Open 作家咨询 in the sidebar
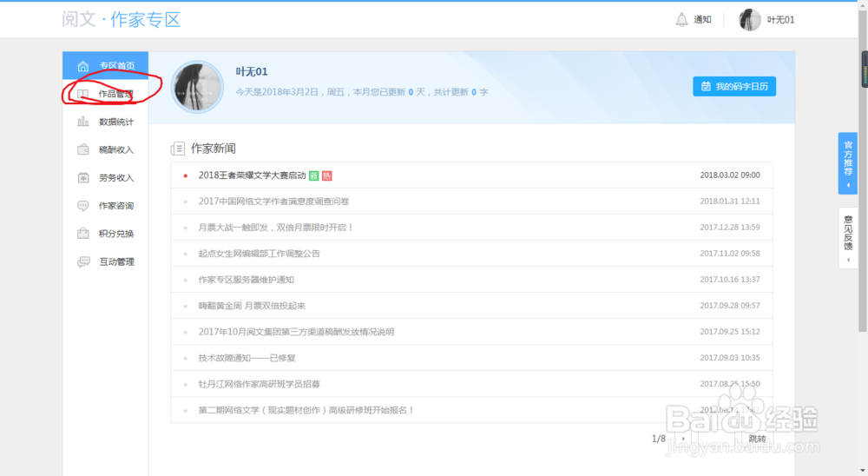This screenshot has height=476, width=868. click(x=105, y=206)
